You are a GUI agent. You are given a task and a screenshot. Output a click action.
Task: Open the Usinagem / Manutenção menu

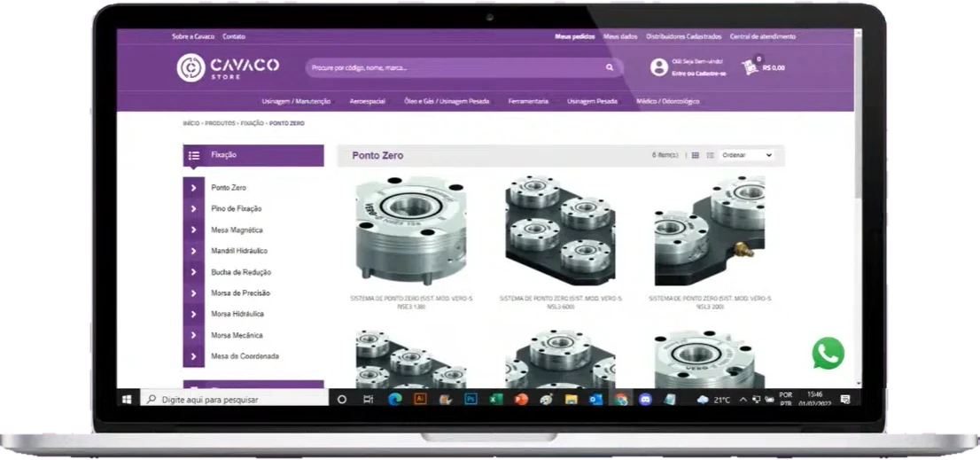(x=296, y=101)
